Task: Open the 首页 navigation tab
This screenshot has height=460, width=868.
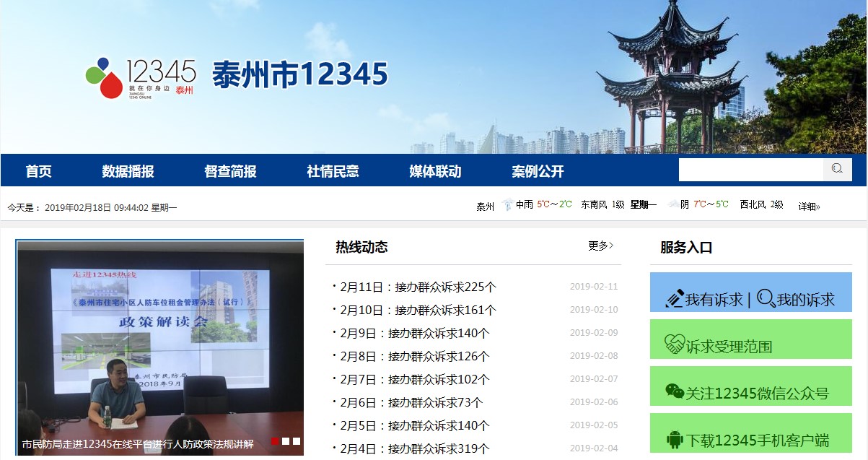Action: pyautogui.click(x=39, y=171)
